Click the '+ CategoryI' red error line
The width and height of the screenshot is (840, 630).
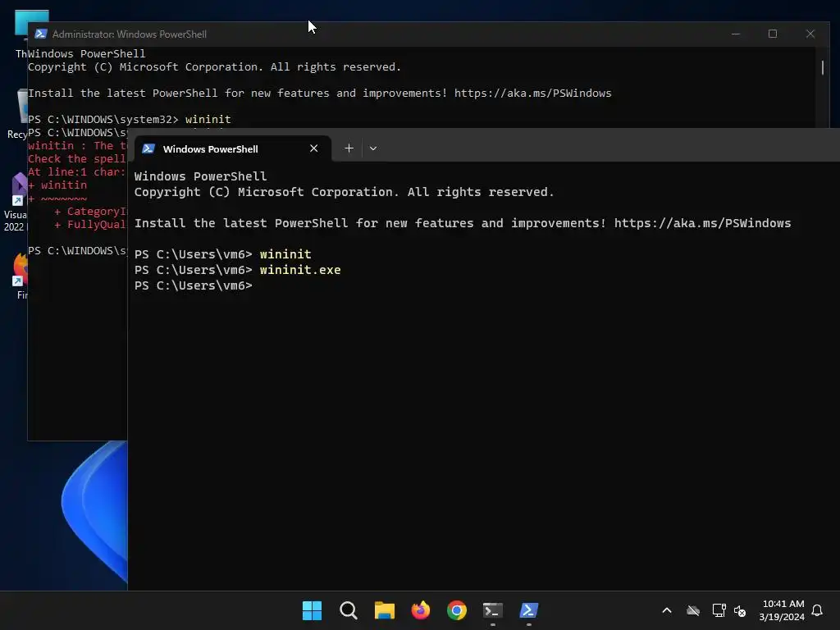click(x=89, y=211)
